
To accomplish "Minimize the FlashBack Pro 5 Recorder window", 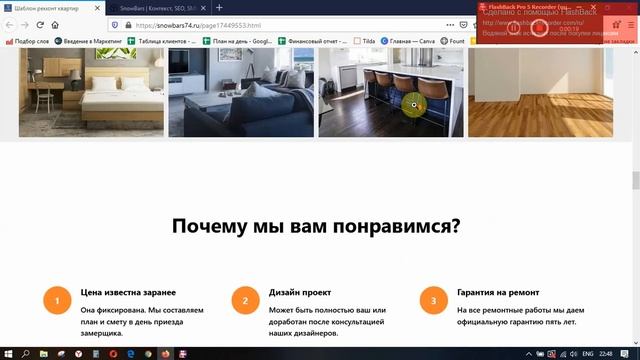I will (x=579, y=7).
